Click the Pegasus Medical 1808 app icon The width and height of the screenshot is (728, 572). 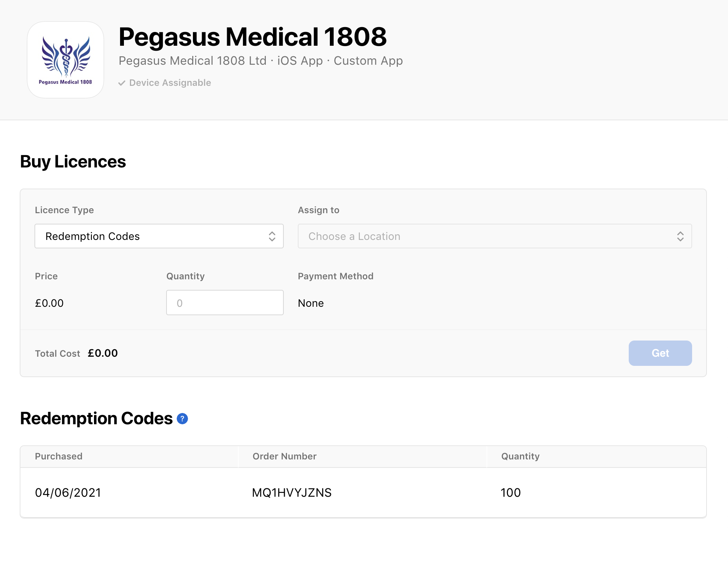[65, 59]
